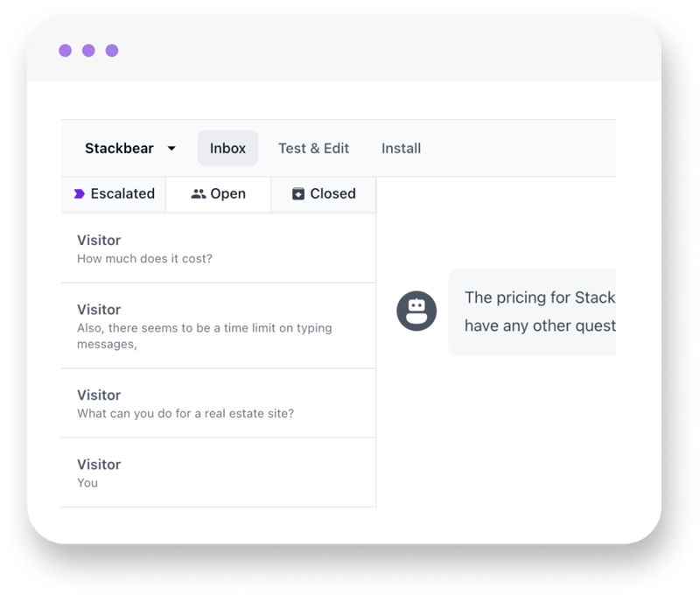The image size is (700, 595).
Task: Go to the Install tab
Action: pos(401,148)
